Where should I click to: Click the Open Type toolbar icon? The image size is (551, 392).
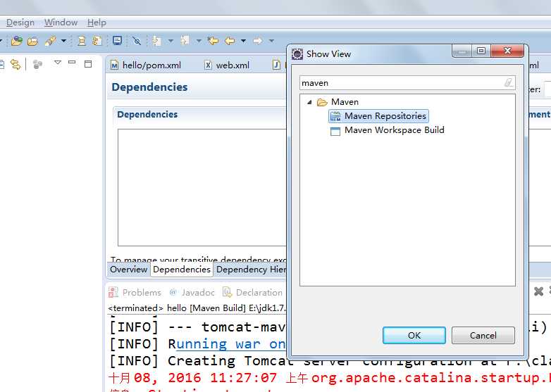click(16, 41)
